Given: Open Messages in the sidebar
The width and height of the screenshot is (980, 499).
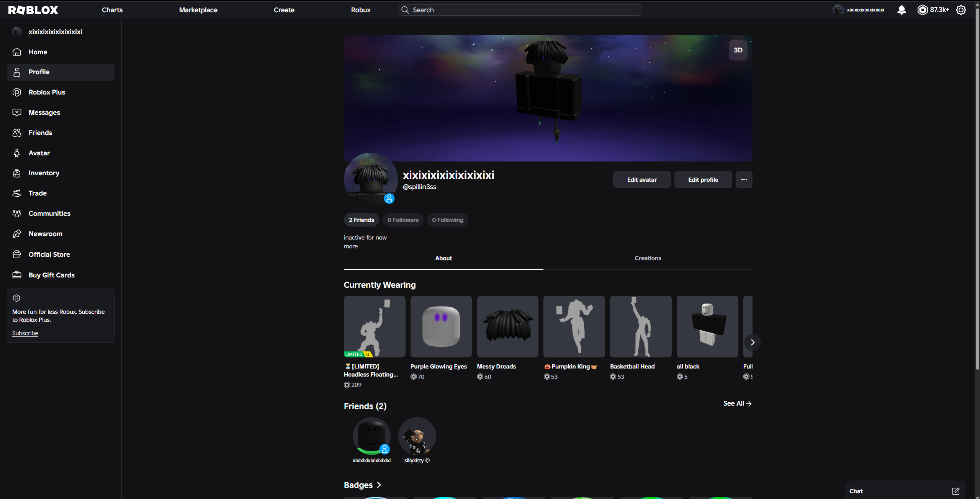Looking at the screenshot, I should click(61, 113).
